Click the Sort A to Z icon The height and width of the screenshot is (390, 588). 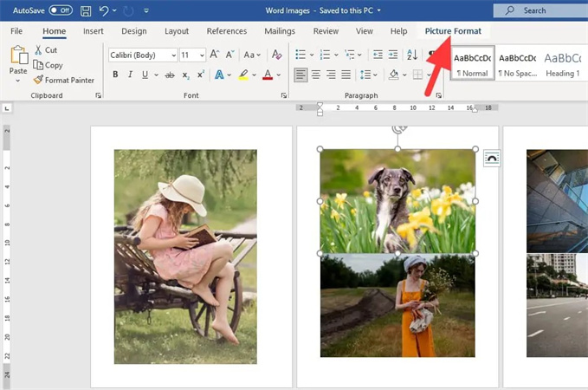click(412, 55)
